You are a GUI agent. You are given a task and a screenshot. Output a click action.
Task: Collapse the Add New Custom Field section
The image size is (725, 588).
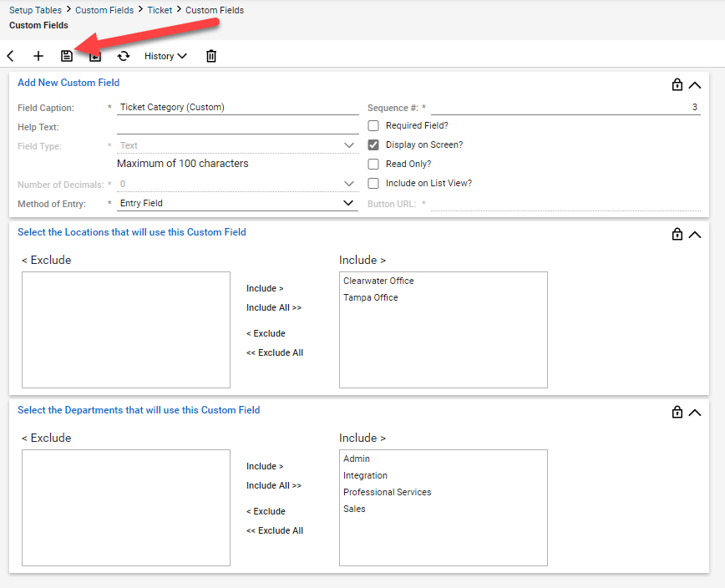[x=694, y=85]
